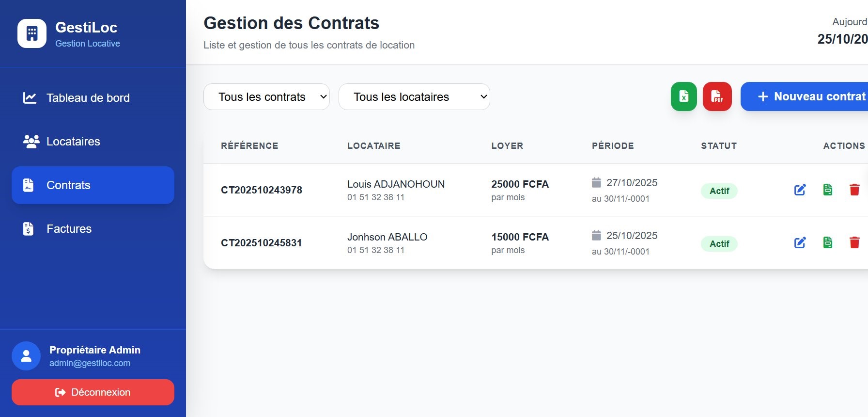
Task: Click the Propriétaire Admin avatar icon
Action: click(26, 356)
